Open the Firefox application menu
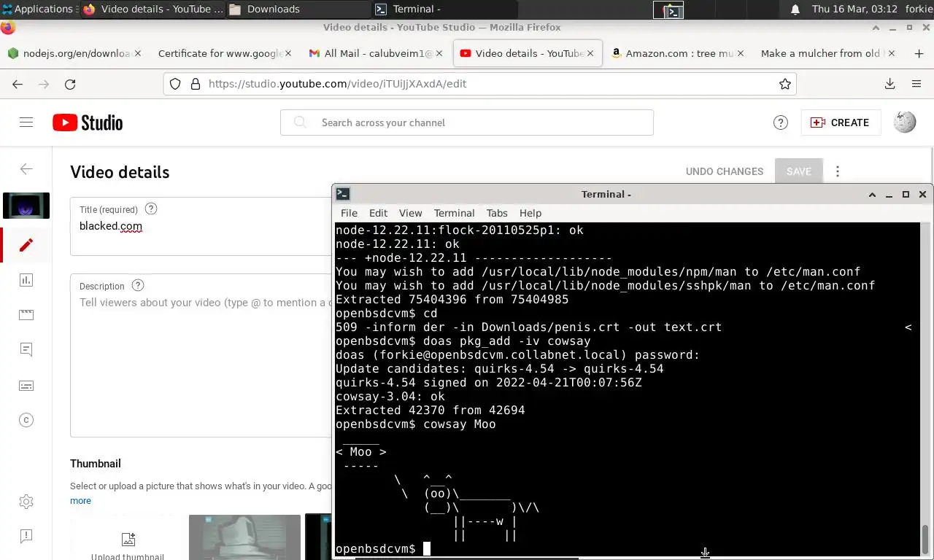934x560 pixels. tap(916, 84)
